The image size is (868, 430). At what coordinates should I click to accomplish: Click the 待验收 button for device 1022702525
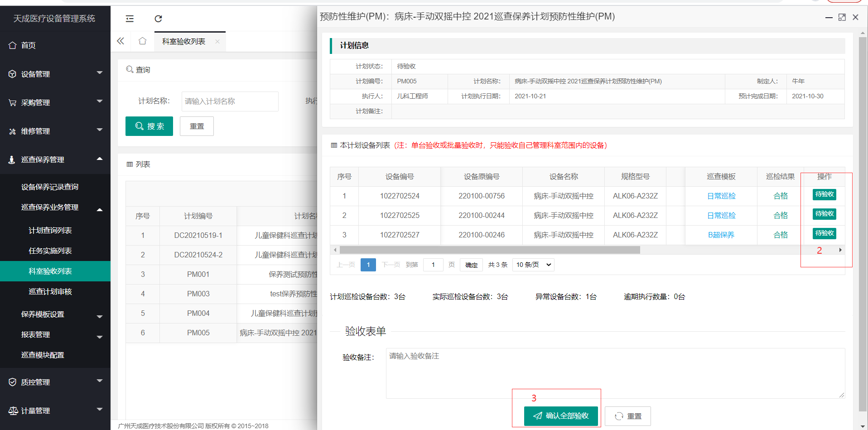pyautogui.click(x=824, y=214)
